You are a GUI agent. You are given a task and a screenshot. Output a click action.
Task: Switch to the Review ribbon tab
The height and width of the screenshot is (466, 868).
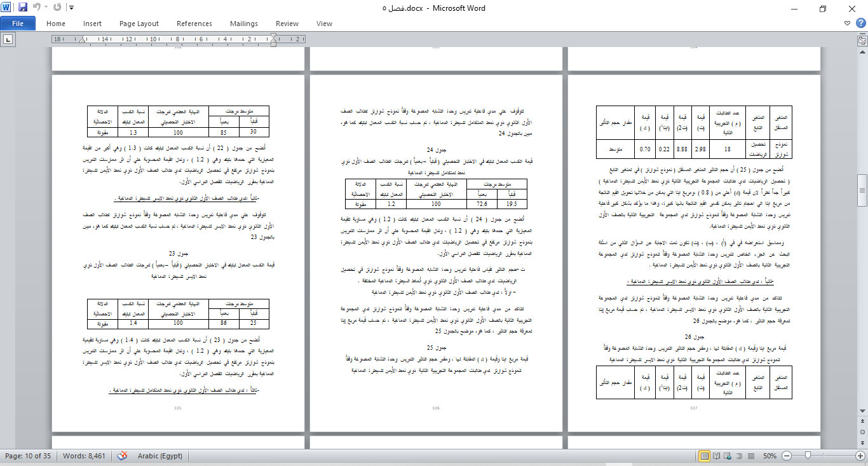(x=287, y=23)
